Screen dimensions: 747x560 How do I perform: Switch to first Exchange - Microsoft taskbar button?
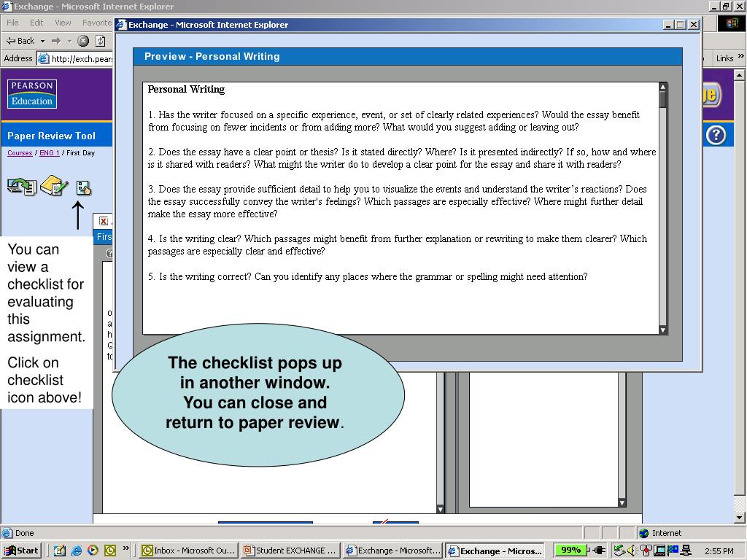click(x=392, y=551)
